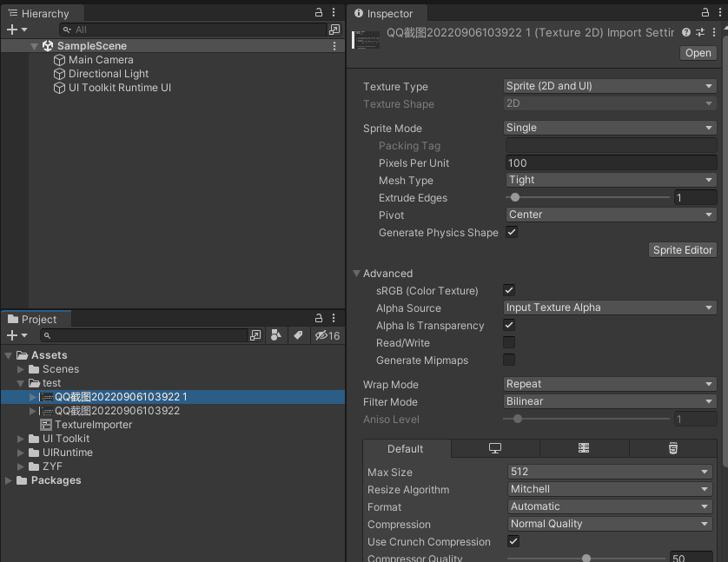Open Compression dropdown
Image resolution: width=728 pixels, height=562 pixels.
pos(610,524)
